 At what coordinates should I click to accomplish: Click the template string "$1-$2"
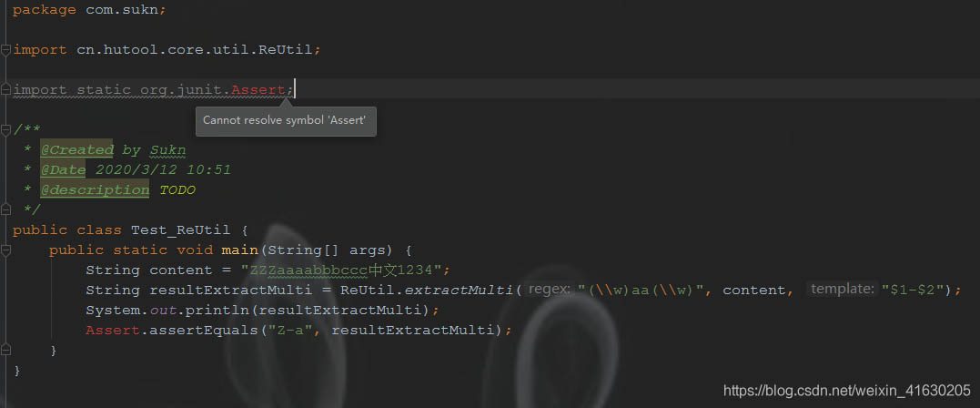[912, 291]
